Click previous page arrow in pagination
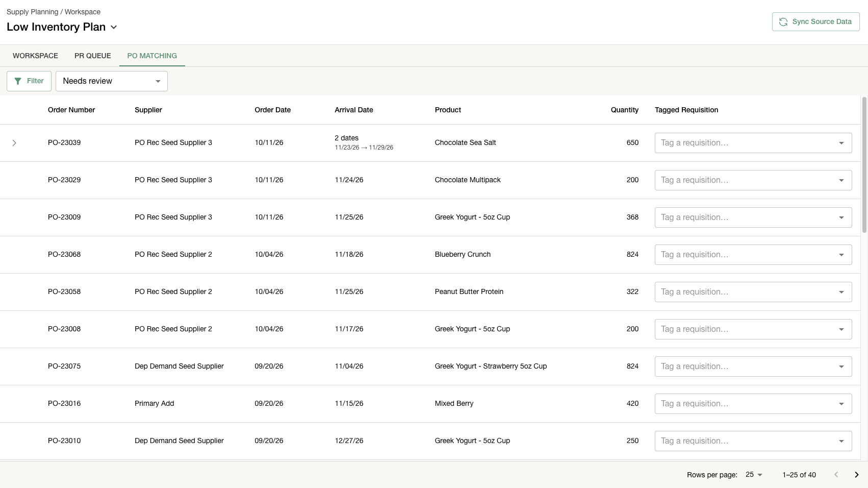 point(836,475)
